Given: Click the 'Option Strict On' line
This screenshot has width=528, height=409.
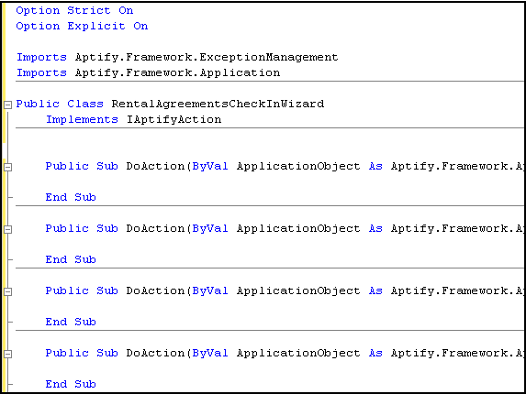Looking at the screenshot, I should [74, 10].
